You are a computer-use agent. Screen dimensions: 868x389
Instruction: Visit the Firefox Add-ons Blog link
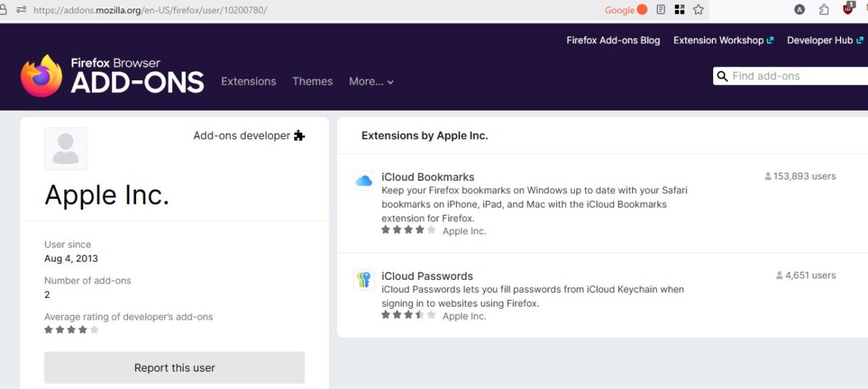[x=613, y=40]
